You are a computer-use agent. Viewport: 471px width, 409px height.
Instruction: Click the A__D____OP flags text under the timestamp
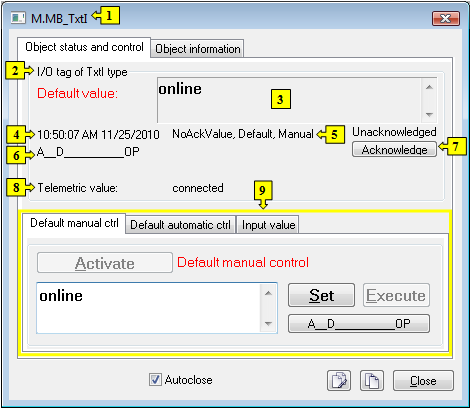point(88,152)
